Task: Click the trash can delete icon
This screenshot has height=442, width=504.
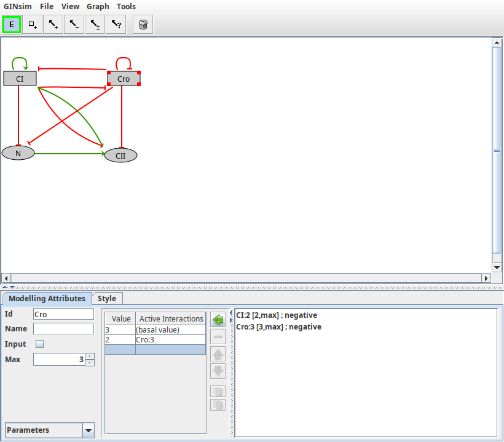Action: [143, 25]
